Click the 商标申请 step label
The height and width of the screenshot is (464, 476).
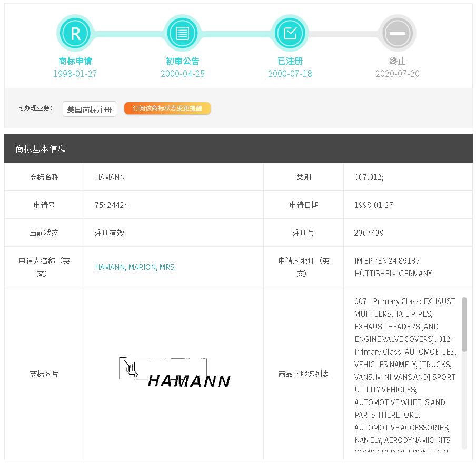pyautogui.click(x=75, y=61)
